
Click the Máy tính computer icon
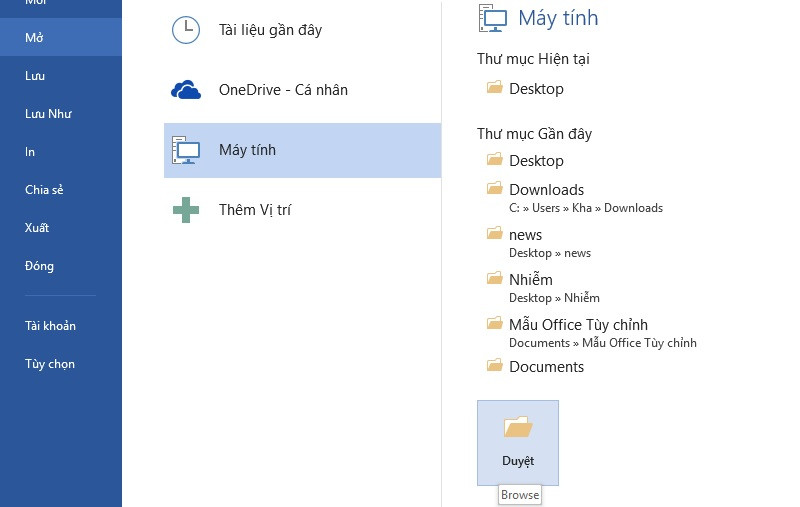click(x=186, y=150)
